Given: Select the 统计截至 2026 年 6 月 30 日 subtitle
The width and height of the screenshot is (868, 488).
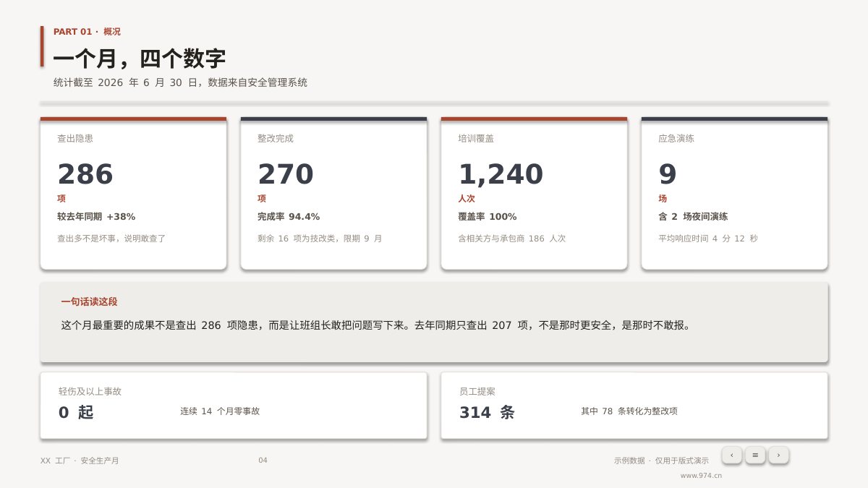Looking at the screenshot, I should [x=180, y=82].
